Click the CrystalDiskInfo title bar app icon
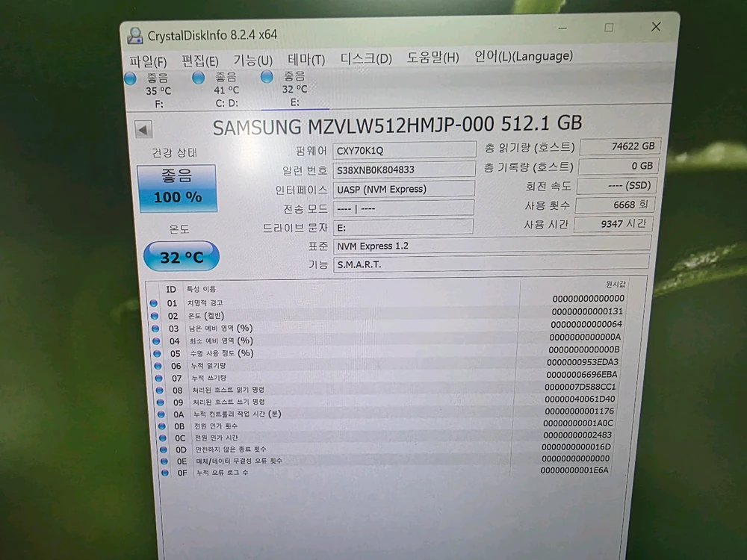The height and width of the screenshot is (560, 747). point(134,36)
